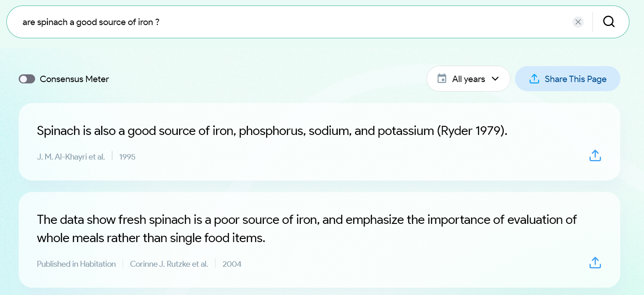
Task: Click author Corinne J. Rutzke et al.
Action: tap(169, 264)
